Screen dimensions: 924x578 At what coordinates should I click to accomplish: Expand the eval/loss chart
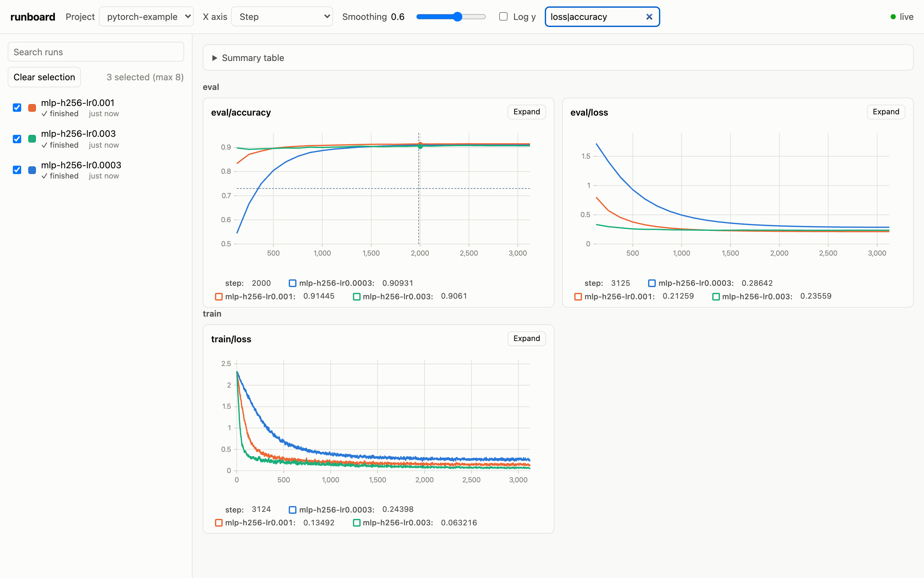click(886, 112)
